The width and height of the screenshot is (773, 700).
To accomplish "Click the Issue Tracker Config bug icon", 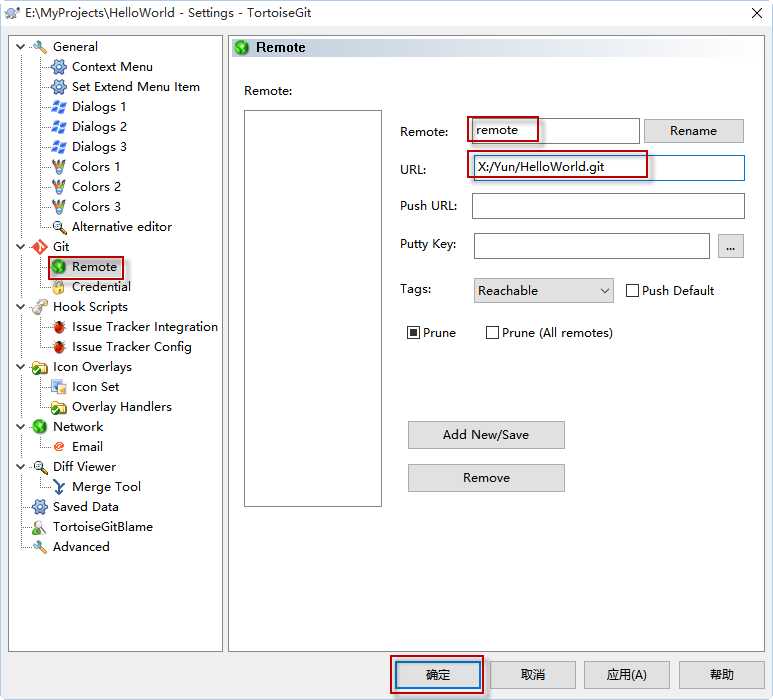I will coord(59,347).
